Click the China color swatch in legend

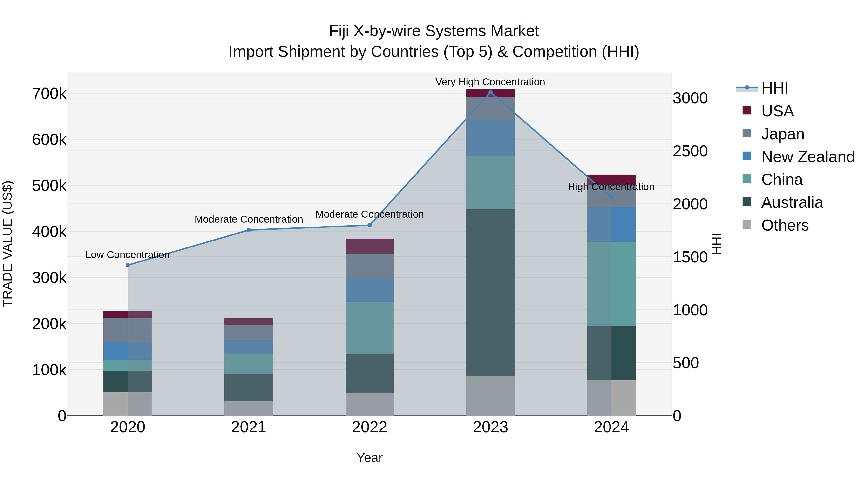pyautogui.click(x=747, y=179)
